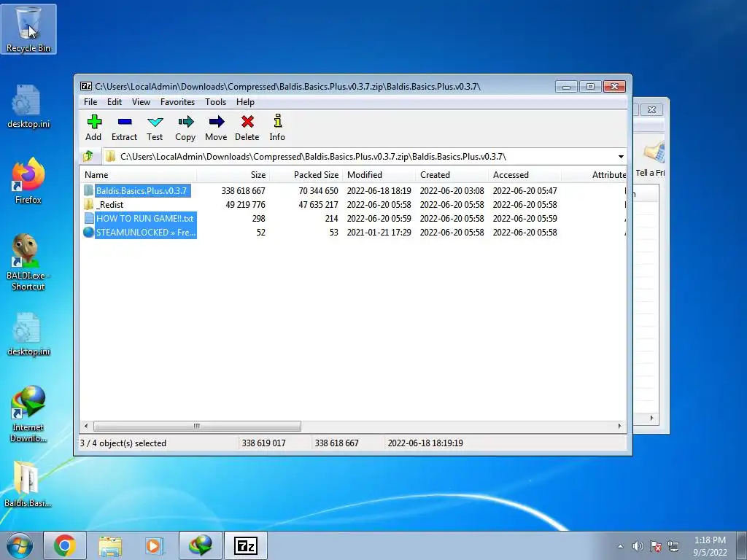
Task: Click inside the address path field
Action: (359, 157)
